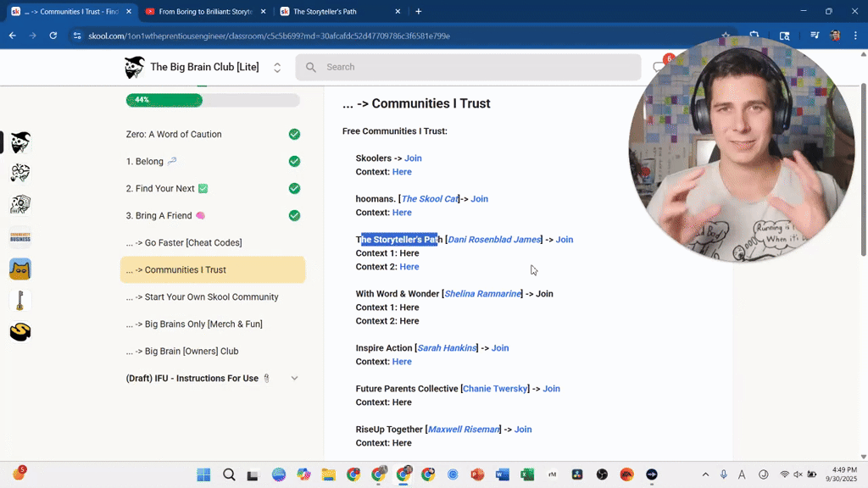Image resolution: width=868 pixels, height=488 pixels.
Task: Open the yellow S community icon
Action: coord(20,332)
